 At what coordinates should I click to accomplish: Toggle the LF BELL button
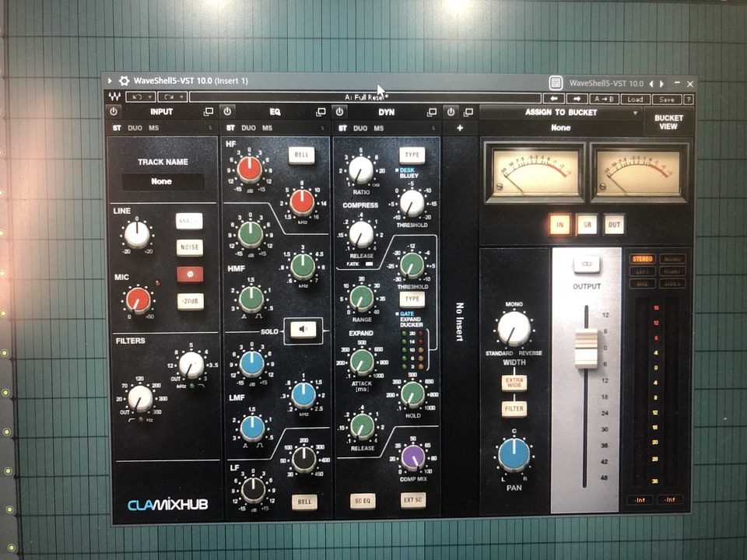pyautogui.click(x=304, y=502)
